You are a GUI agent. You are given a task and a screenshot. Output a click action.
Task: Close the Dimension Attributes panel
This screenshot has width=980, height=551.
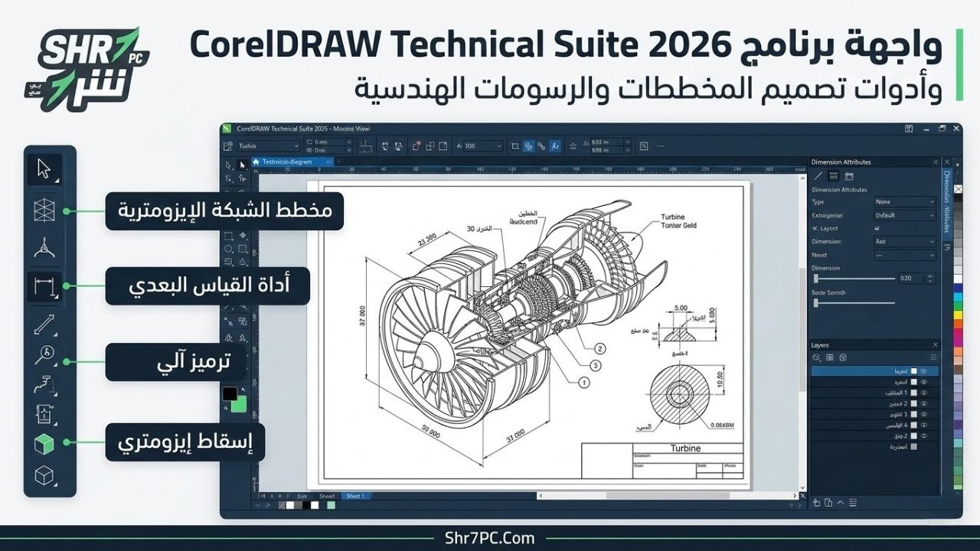click(x=936, y=162)
